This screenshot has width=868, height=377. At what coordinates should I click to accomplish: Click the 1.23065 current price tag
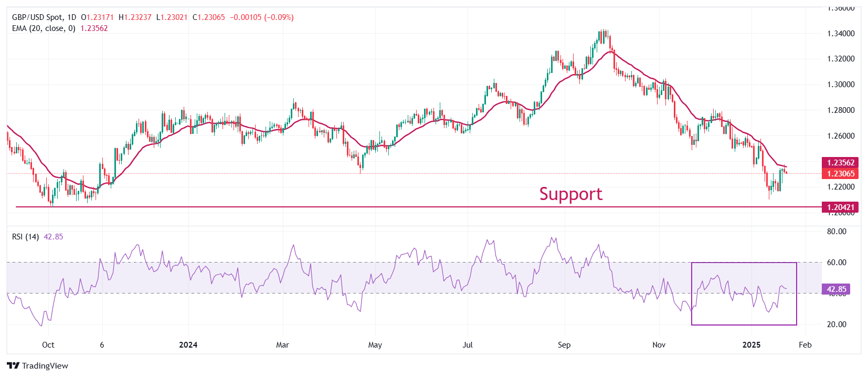pos(840,174)
